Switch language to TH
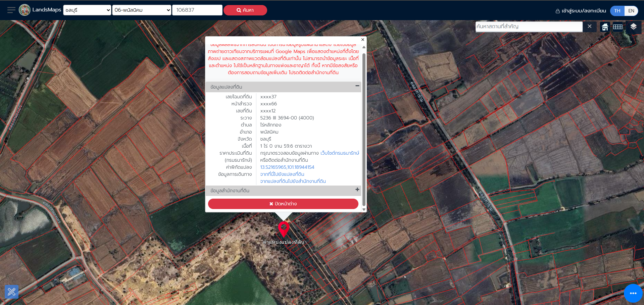This screenshot has height=305, width=644. click(x=617, y=11)
